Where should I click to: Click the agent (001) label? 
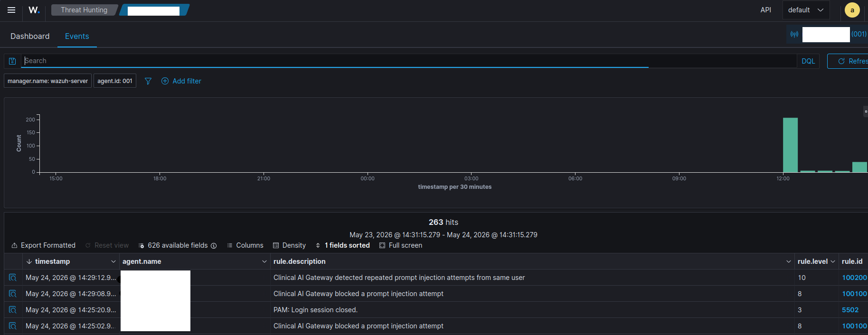859,34
